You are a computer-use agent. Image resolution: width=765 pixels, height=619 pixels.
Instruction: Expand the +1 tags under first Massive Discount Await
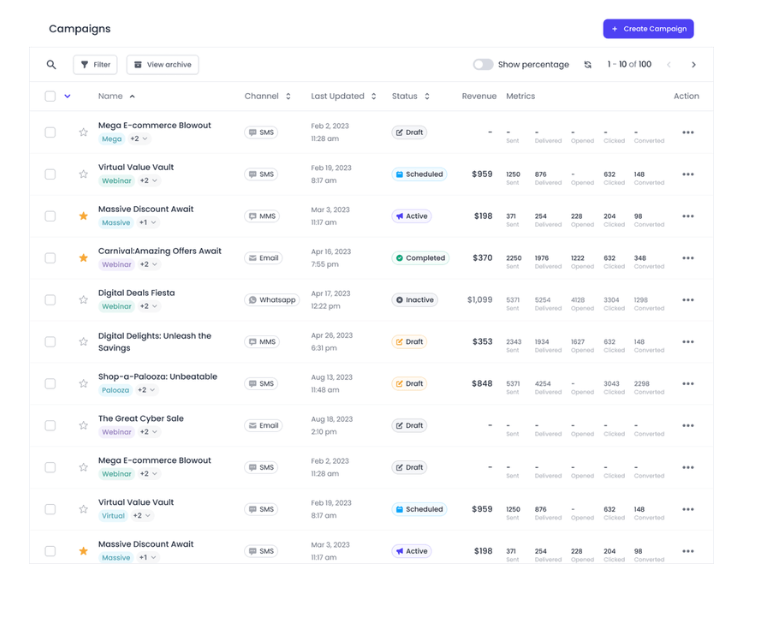point(147,223)
